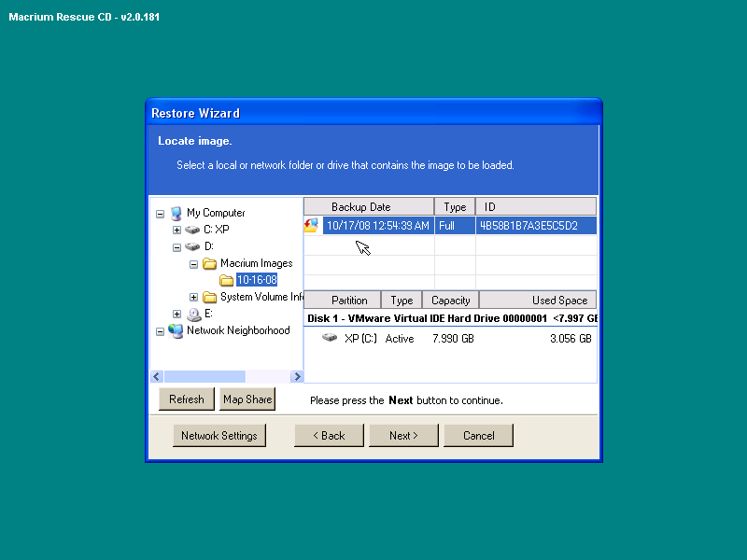Sort by the Backup Date column header

pyautogui.click(x=369, y=206)
